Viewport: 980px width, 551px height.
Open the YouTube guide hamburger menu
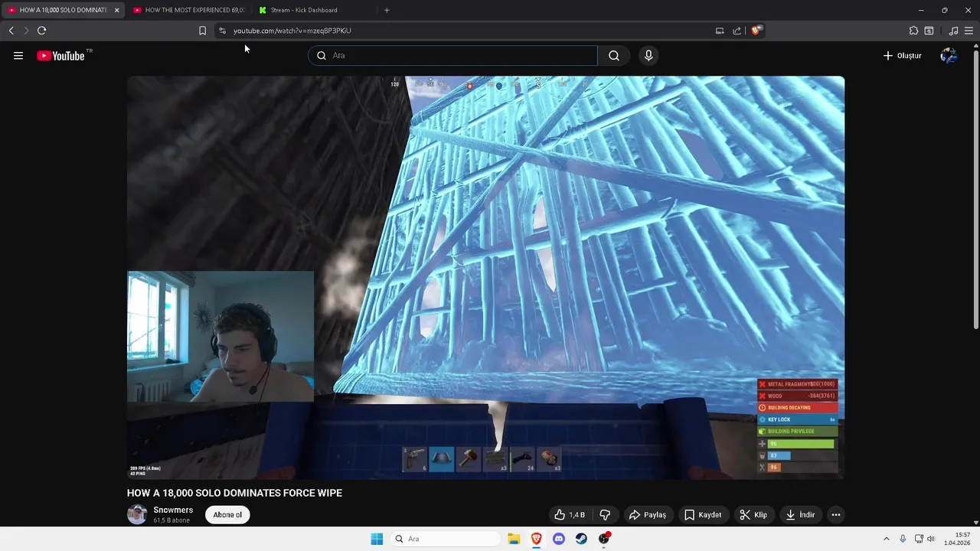[18, 55]
